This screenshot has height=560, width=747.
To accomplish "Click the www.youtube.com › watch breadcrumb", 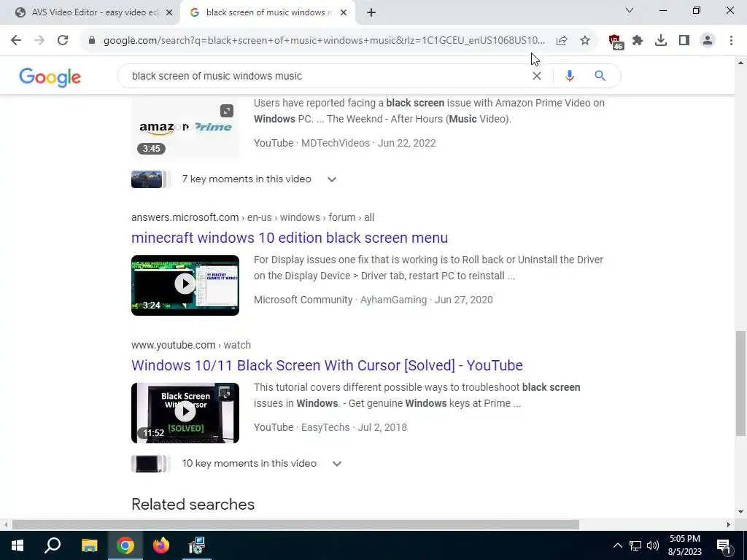I will [x=191, y=345].
